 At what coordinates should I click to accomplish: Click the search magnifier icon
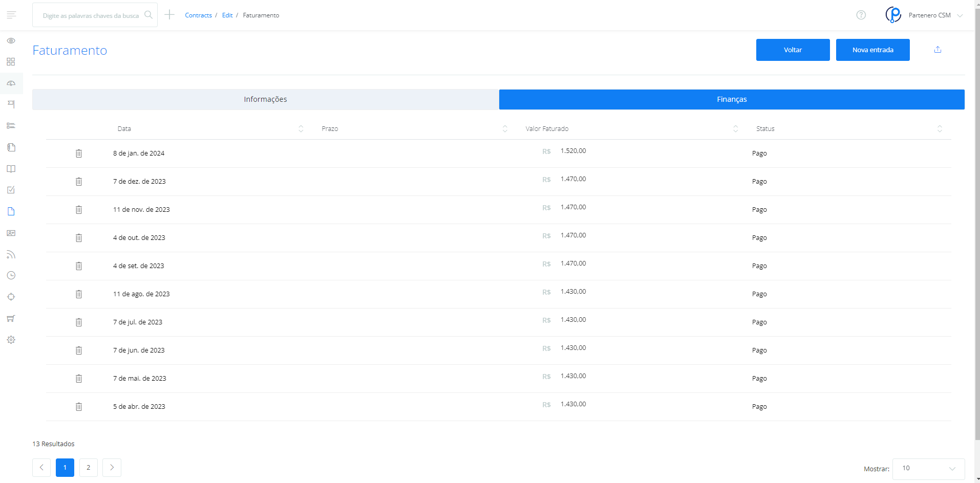148,15
